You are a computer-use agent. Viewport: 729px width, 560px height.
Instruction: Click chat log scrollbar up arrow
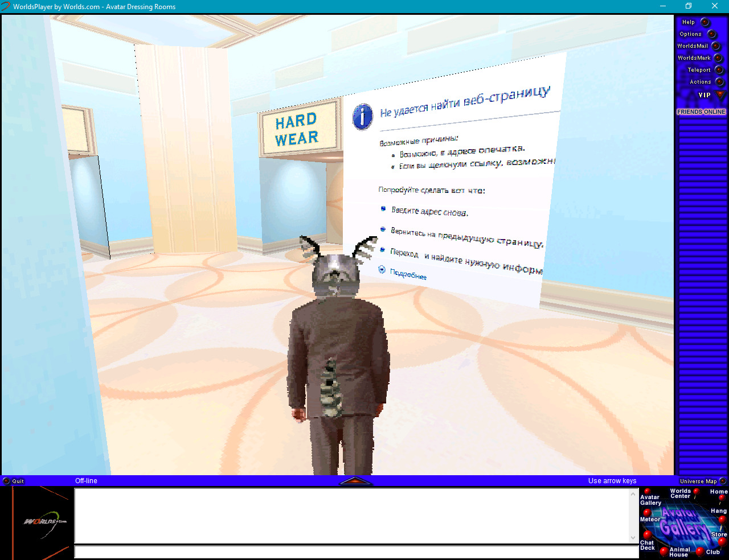[633, 493]
